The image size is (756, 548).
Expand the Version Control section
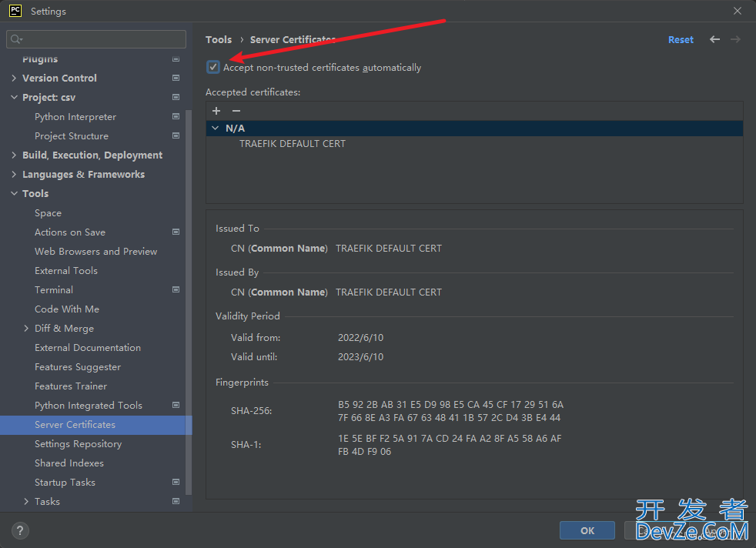(x=14, y=78)
